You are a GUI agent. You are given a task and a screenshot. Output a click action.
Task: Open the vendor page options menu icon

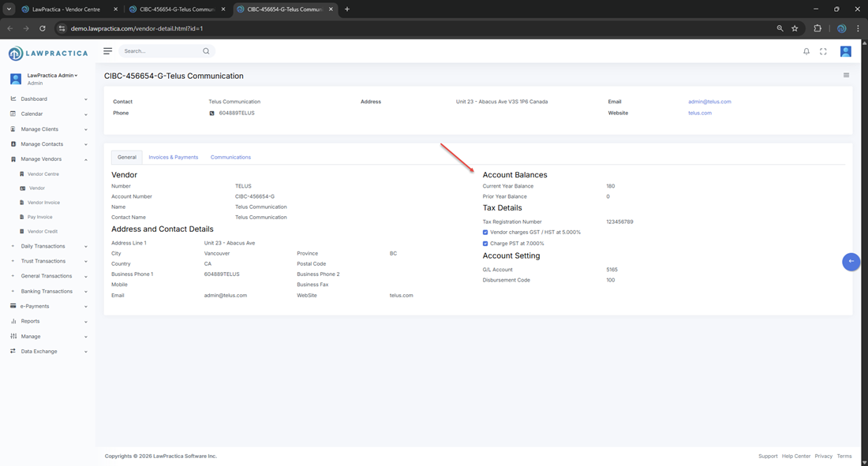[x=846, y=76]
